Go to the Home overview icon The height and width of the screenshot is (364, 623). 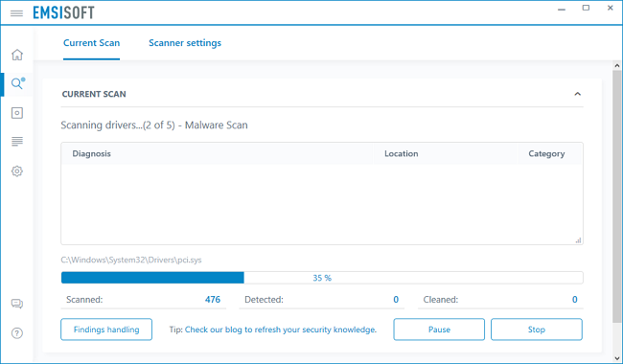[x=17, y=55]
